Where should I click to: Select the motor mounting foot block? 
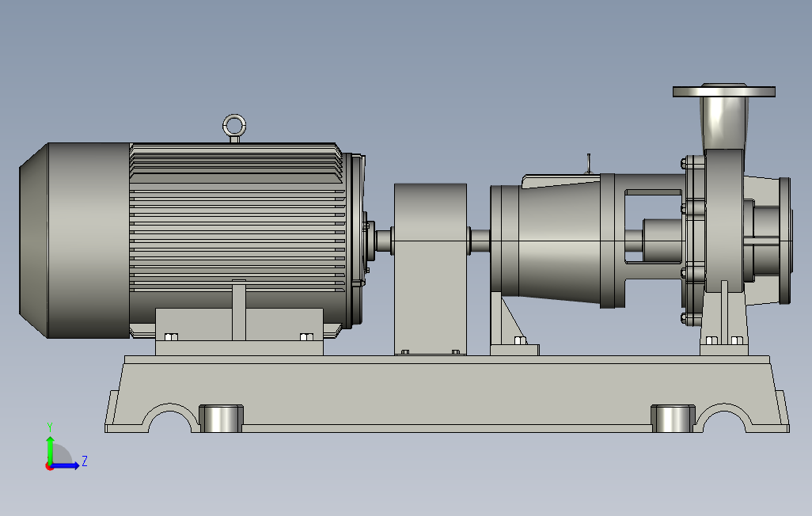click(239, 332)
